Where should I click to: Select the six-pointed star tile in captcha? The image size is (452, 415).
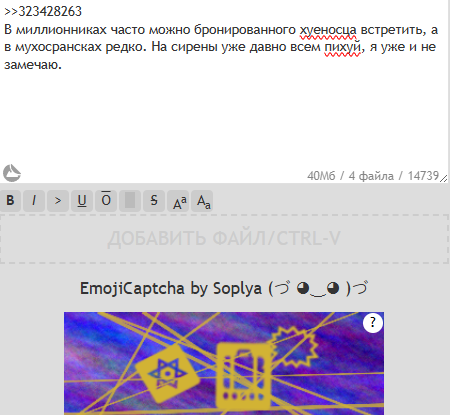click(167, 374)
